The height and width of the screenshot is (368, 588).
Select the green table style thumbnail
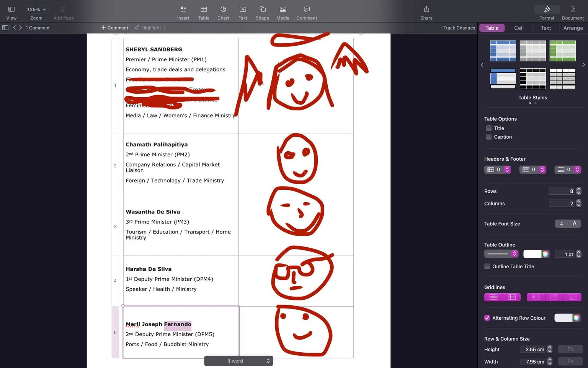coord(562,51)
